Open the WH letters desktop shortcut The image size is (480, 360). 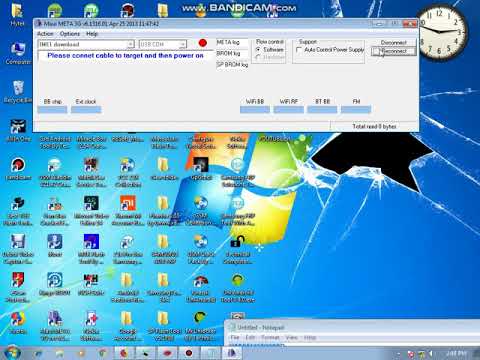tap(91, 284)
